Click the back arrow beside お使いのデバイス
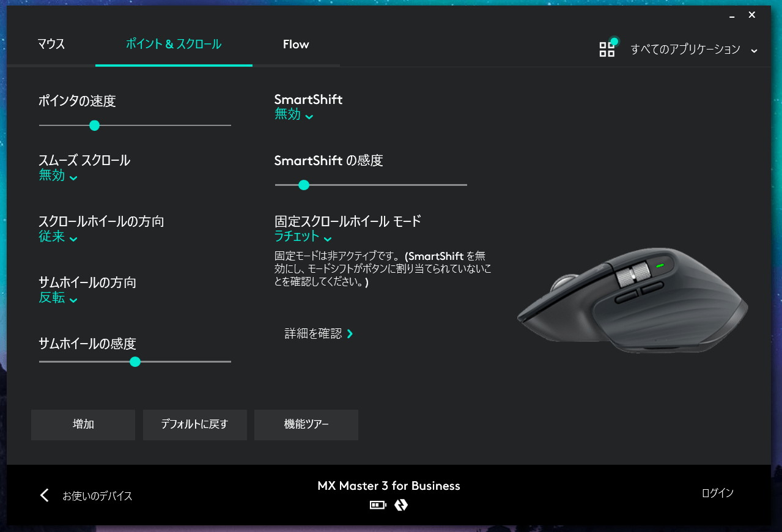 click(x=44, y=495)
